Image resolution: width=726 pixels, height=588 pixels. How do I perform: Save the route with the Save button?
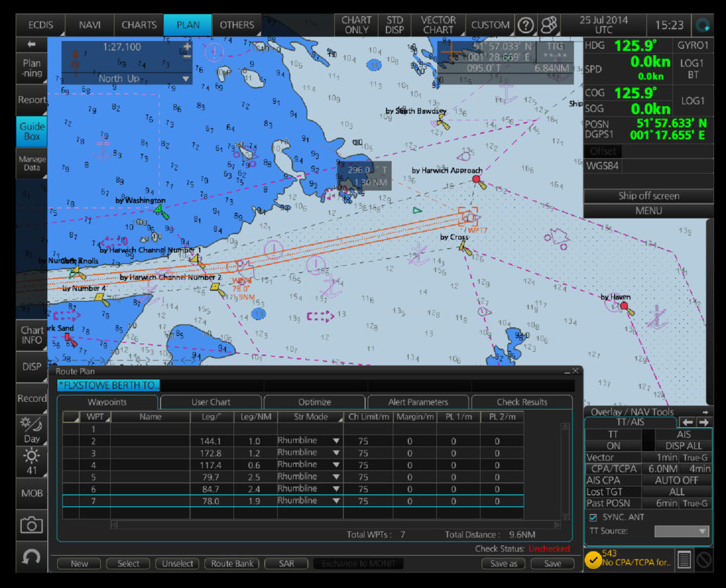pos(553,563)
